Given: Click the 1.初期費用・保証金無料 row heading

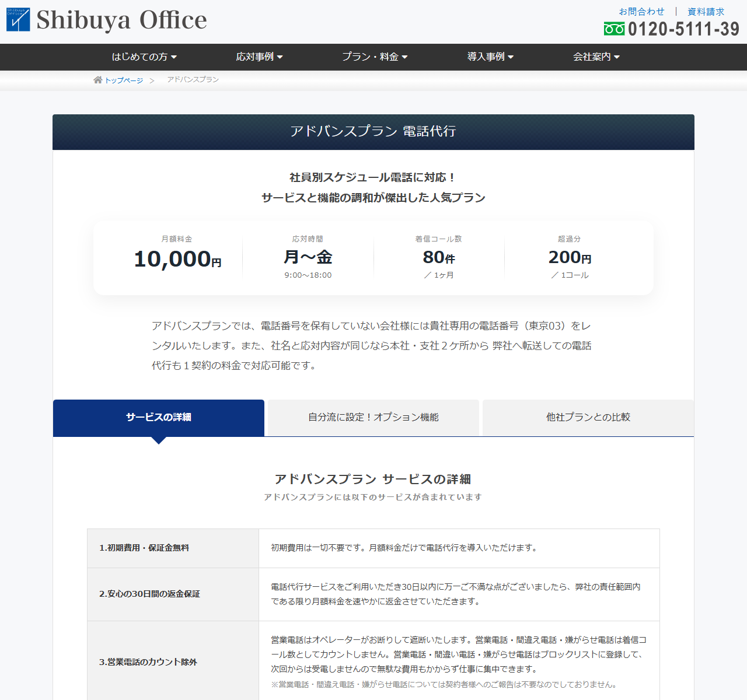Looking at the screenshot, I should tap(144, 548).
